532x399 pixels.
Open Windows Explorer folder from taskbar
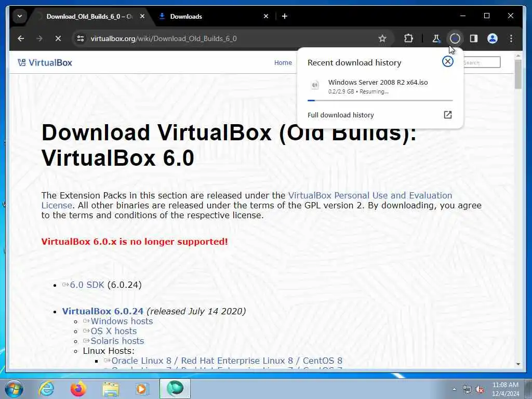(x=111, y=389)
